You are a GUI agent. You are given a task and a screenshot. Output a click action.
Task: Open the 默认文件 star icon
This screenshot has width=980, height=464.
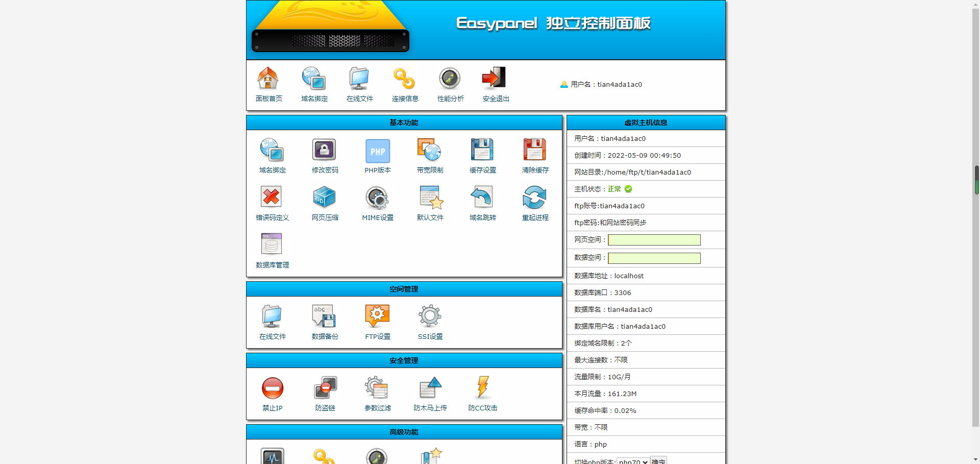431,198
